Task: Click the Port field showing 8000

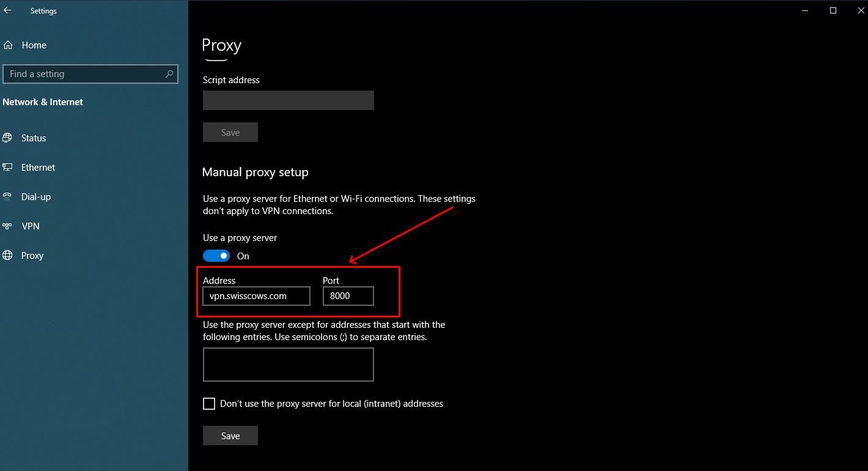Action: tap(348, 296)
